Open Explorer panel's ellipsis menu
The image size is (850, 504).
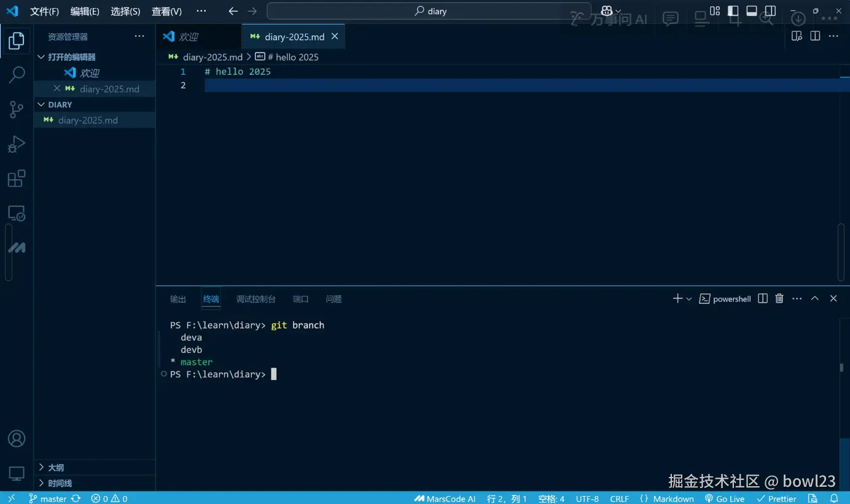139,36
